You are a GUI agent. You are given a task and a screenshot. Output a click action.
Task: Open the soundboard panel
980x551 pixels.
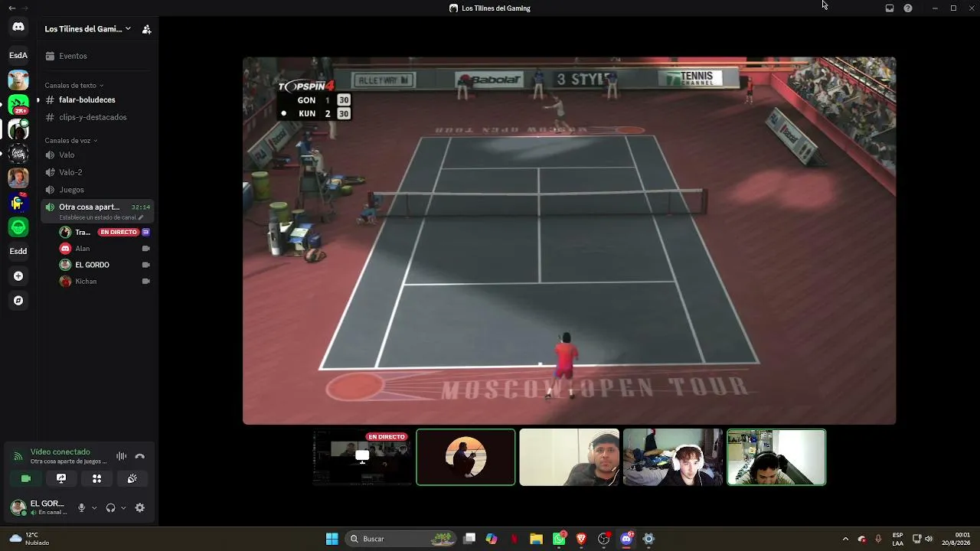point(132,478)
